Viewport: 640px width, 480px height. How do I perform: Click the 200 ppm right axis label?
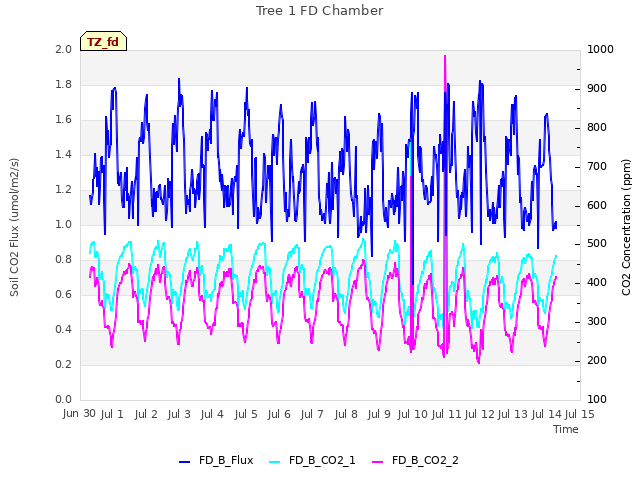597,360
